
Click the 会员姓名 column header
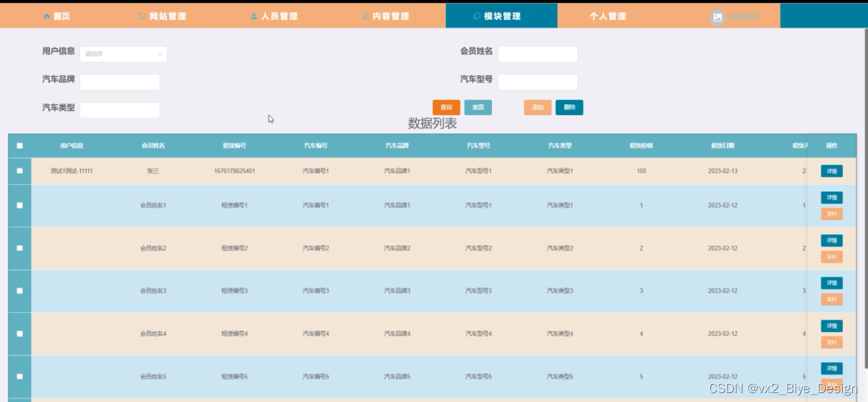(x=153, y=146)
